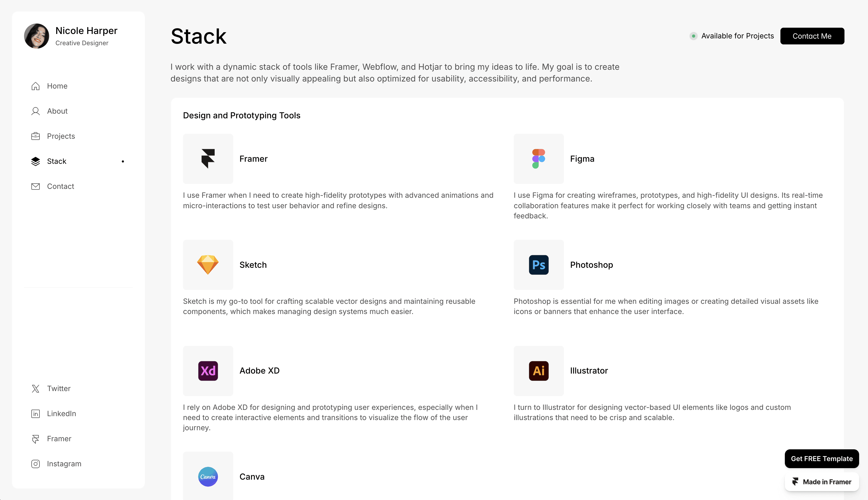This screenshot has height=500, width=868.
Task: Click the Sketch diamond icon tile
Action: (208, 265)
